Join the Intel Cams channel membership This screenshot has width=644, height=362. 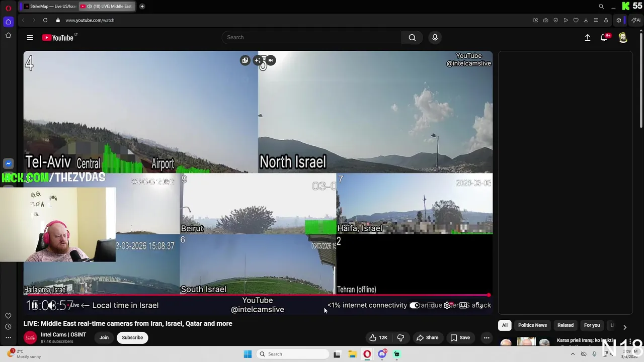click(104, 337)
